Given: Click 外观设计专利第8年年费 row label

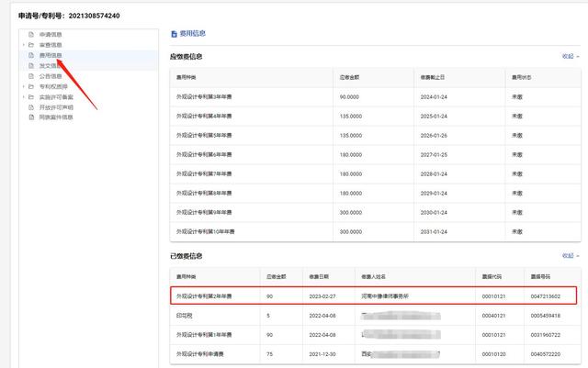Looking at the screenshot, I should pos(204,194).
